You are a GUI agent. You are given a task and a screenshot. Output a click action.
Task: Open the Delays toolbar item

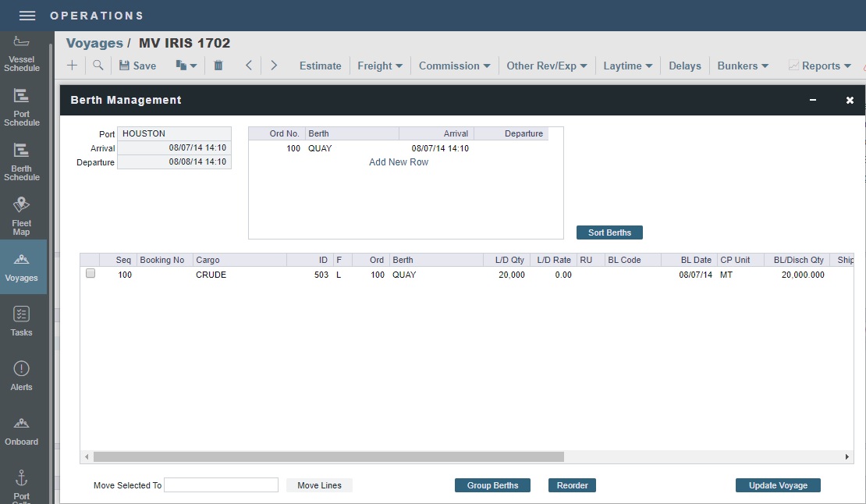(x=684, y=66)
